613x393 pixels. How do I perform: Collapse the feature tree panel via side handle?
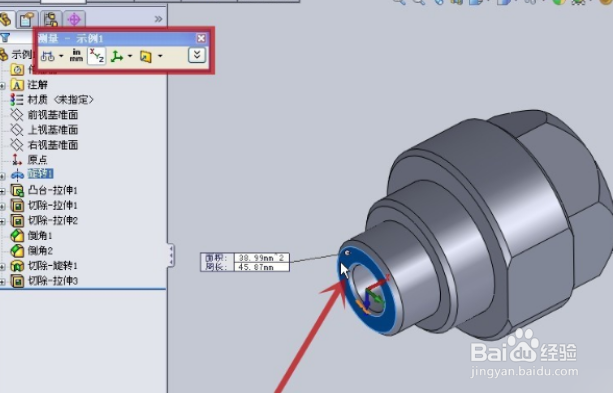pyautogui.click(x=171, y=255)
